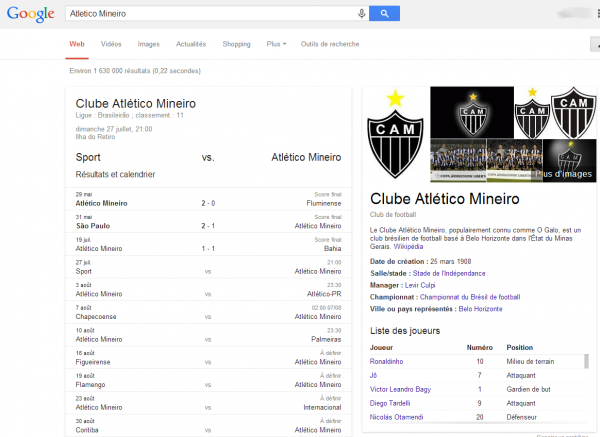
Task: Click the Google logo
Action: click(x=31, y=14)
